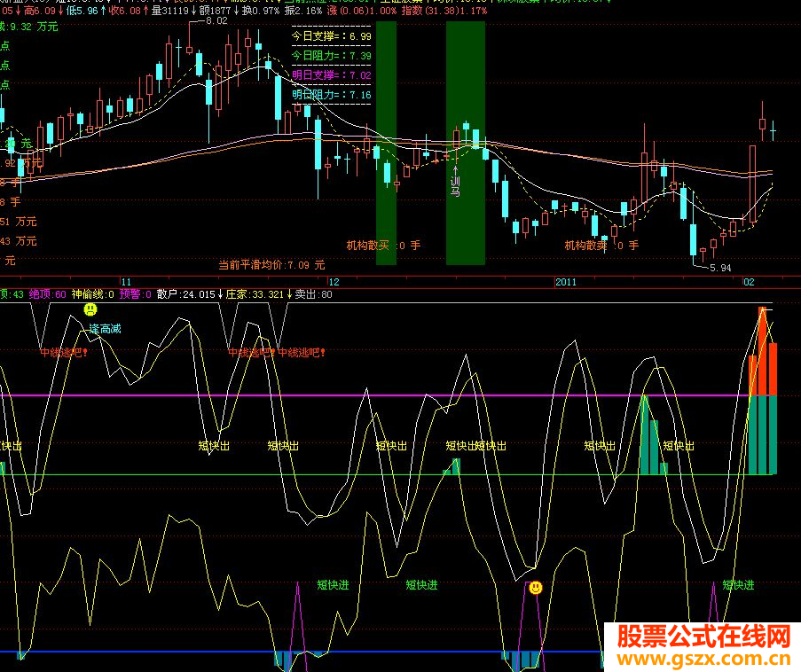Click the 5.94 low price marker
The height and width of the screenshot is (672, 801).
click(720, 268)
